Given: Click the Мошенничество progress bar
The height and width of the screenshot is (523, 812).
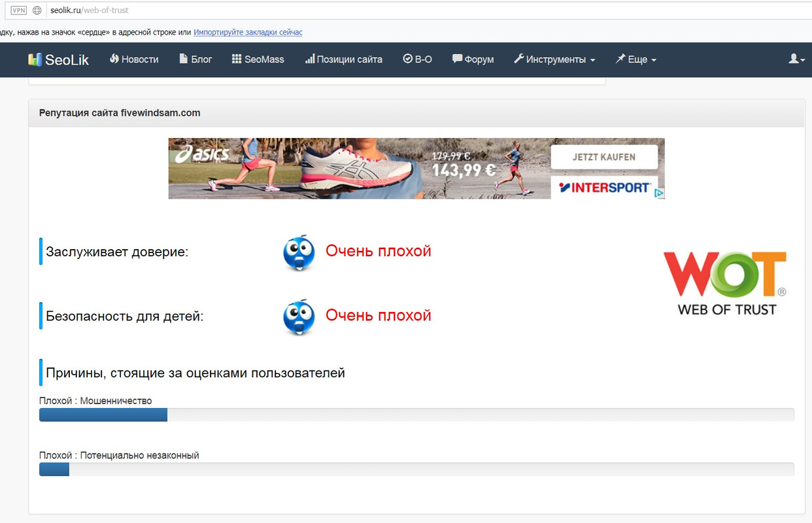Looking at the screenshot, I should (416, 414).
